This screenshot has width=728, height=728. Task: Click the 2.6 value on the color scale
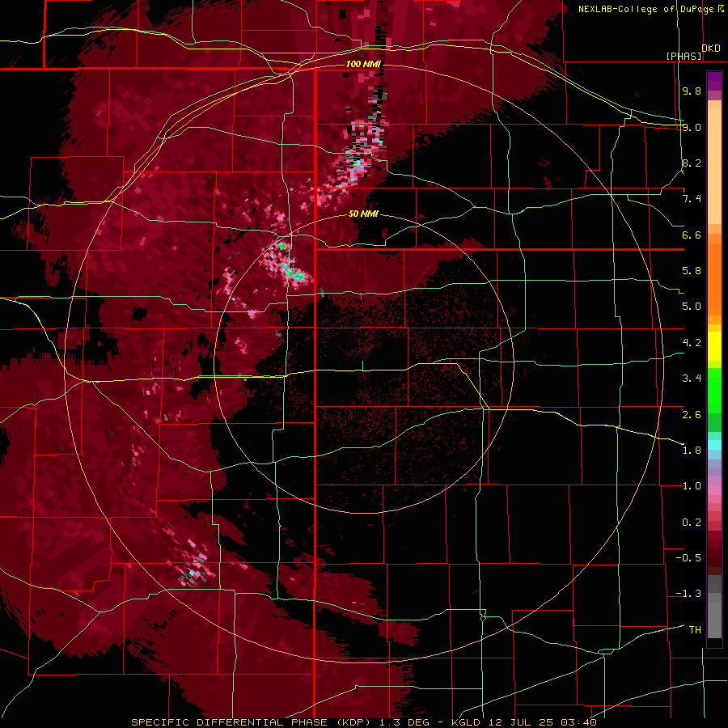coord(692,415)
